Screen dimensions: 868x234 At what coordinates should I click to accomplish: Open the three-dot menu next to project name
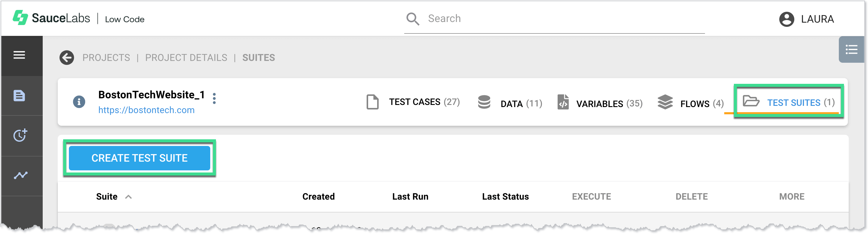pyautogui.click(x=214, y=99)
